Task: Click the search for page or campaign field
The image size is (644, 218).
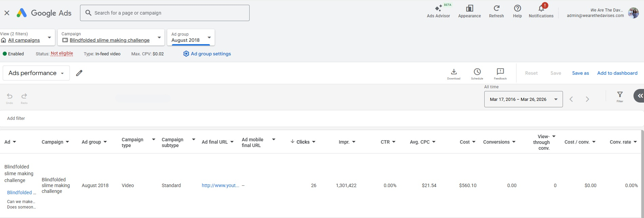Action: [165, 13]
